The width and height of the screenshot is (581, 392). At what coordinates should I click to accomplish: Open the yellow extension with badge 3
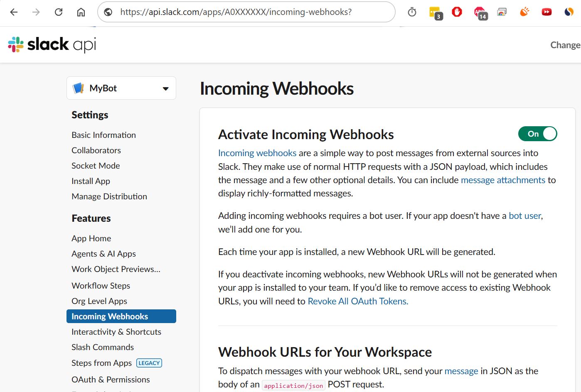click(435, 13)
